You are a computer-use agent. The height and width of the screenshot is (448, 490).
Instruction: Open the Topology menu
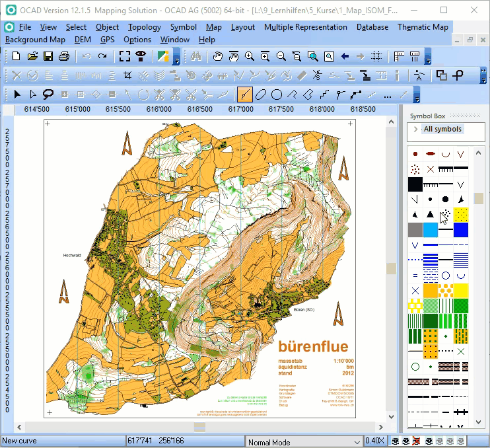145,27
